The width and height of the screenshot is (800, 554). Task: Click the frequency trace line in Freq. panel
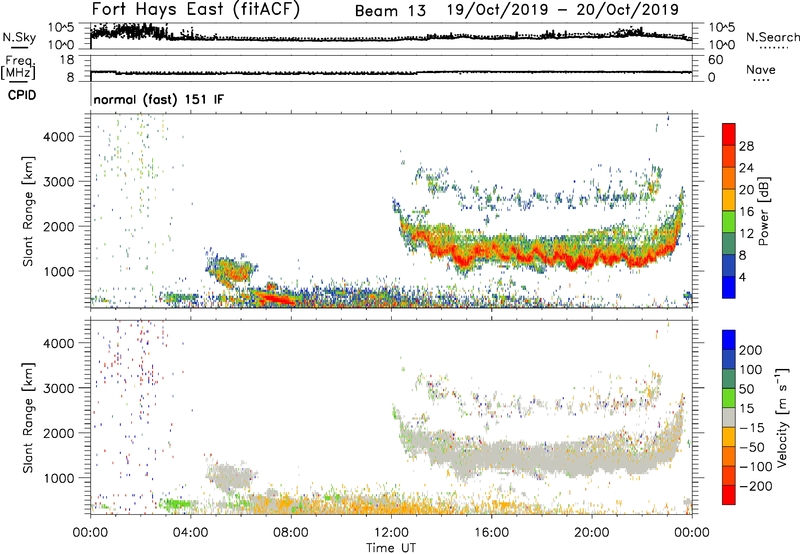pyautogui.click(x=391, y=72)
